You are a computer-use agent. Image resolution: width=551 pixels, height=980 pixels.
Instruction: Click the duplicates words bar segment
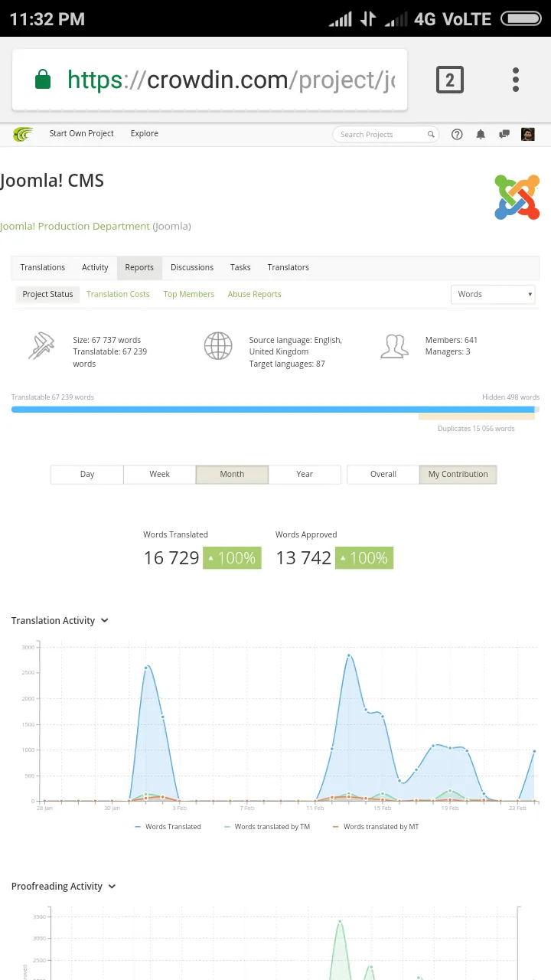476,417
